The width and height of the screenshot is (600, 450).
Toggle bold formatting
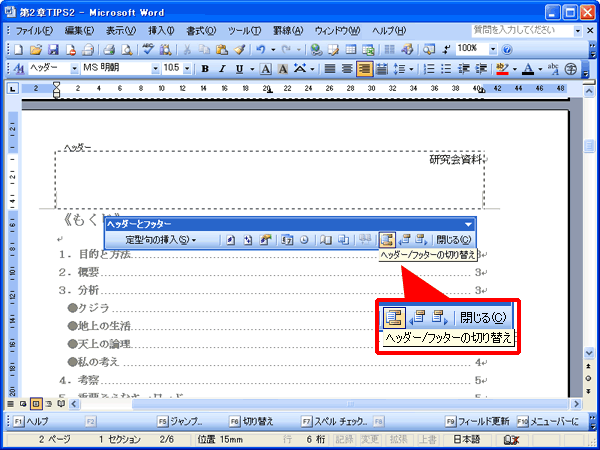tap(205, 69)
